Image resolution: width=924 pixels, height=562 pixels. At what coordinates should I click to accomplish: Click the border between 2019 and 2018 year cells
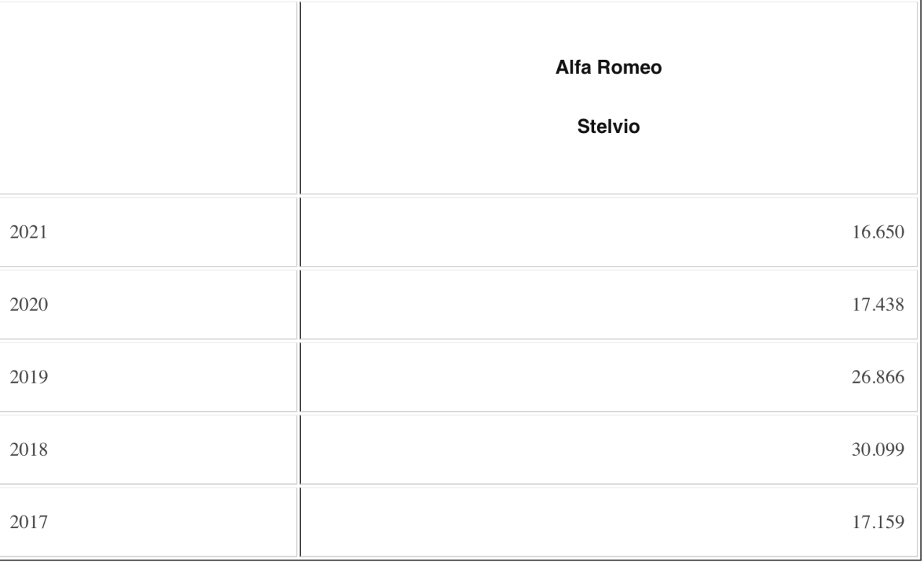pos(148,412)
